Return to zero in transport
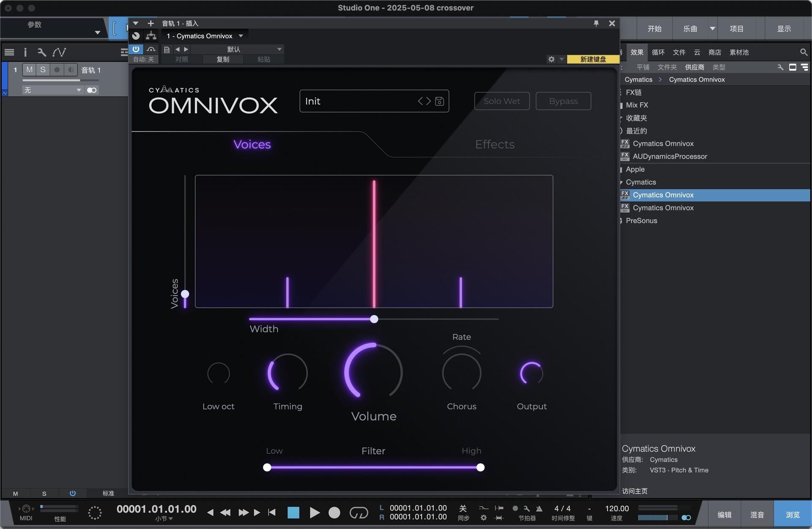 (272, 513)
